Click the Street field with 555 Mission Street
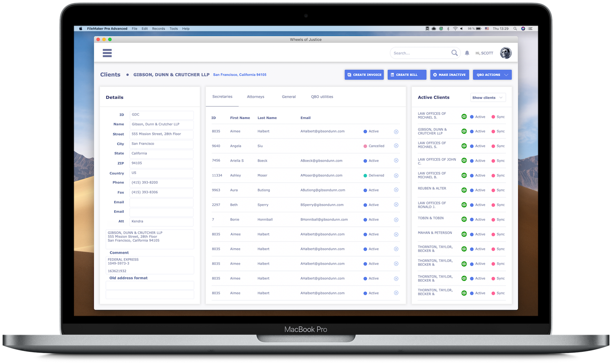Screen dimensions: 612x364 [161, 134]
